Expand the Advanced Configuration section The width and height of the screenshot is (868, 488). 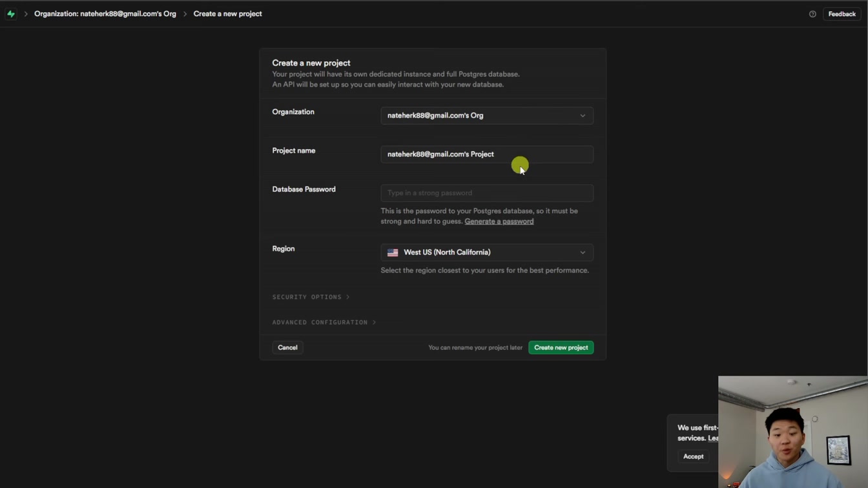tap(324, 322)
